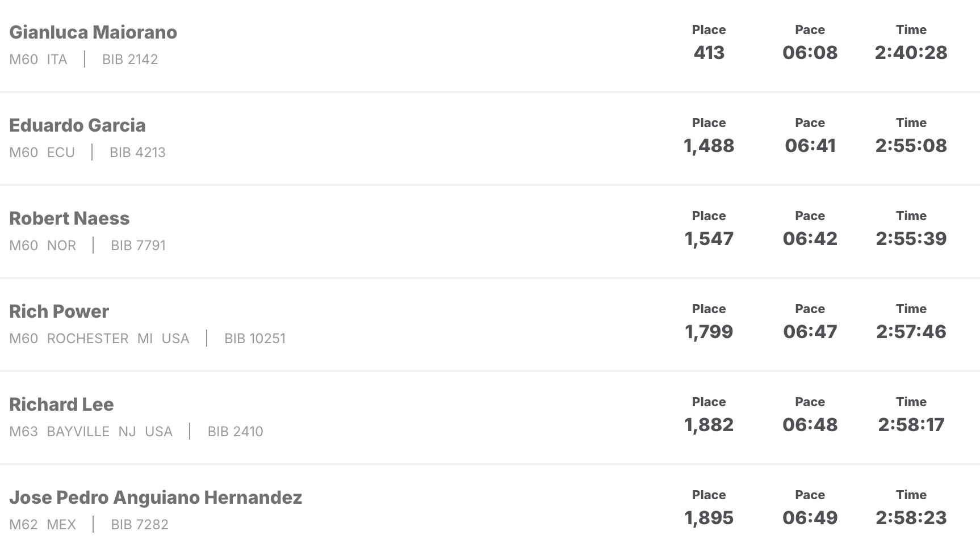This screenshot has width=980, height=548.
Task: Select the Robert Naess name heading
Action: pyautogui.click(x=69, y=218)
